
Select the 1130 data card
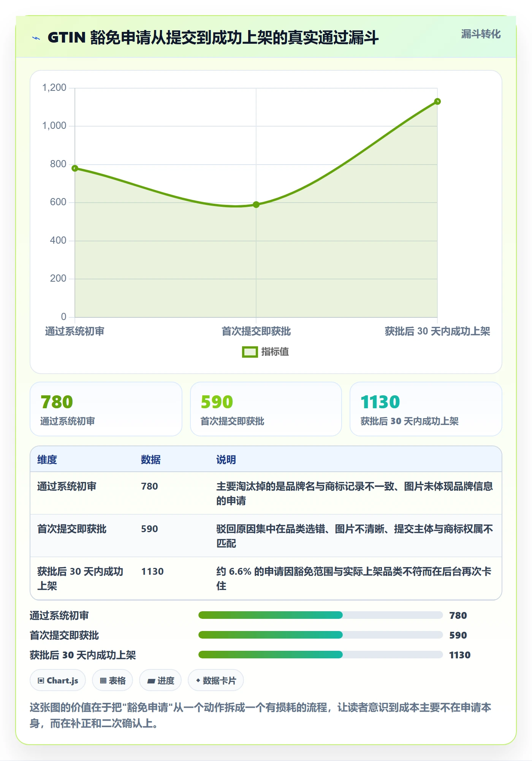pyautogui.click(x=426, y=409)
